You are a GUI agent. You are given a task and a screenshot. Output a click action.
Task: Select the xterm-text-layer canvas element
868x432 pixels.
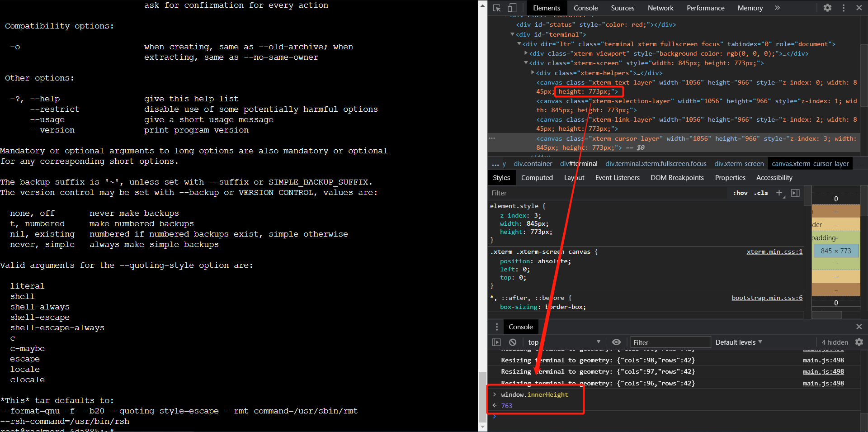pos(696,87)
